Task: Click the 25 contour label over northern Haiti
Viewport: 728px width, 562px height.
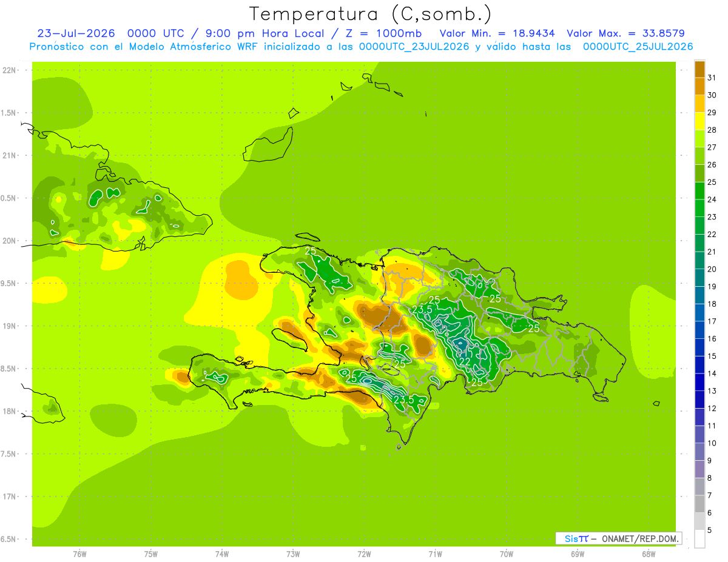Action: tap(311, 250)
